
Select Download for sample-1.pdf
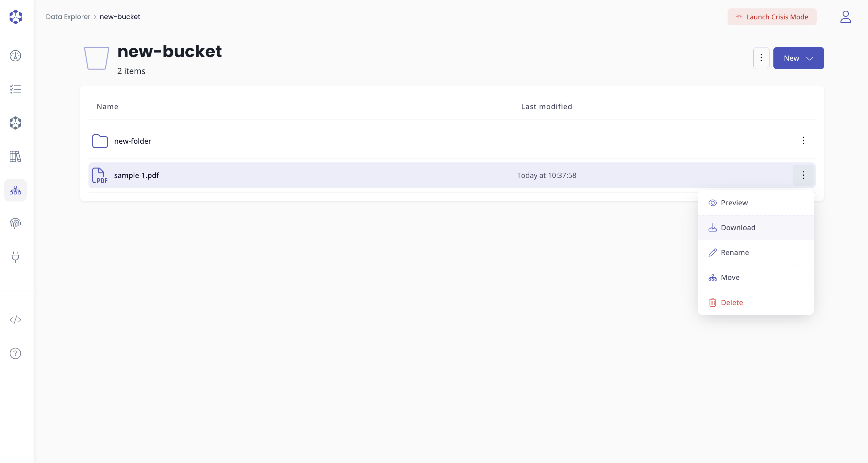coord(738,227)
